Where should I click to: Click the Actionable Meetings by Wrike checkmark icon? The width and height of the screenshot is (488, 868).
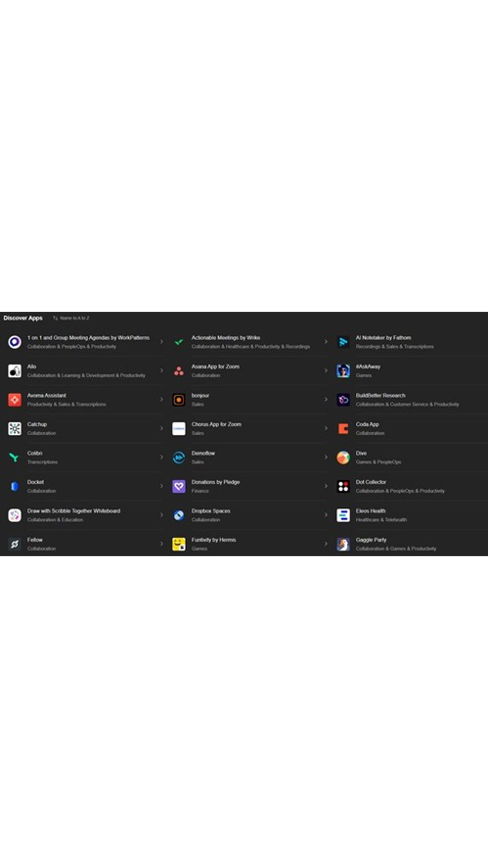tap(178, 342)
